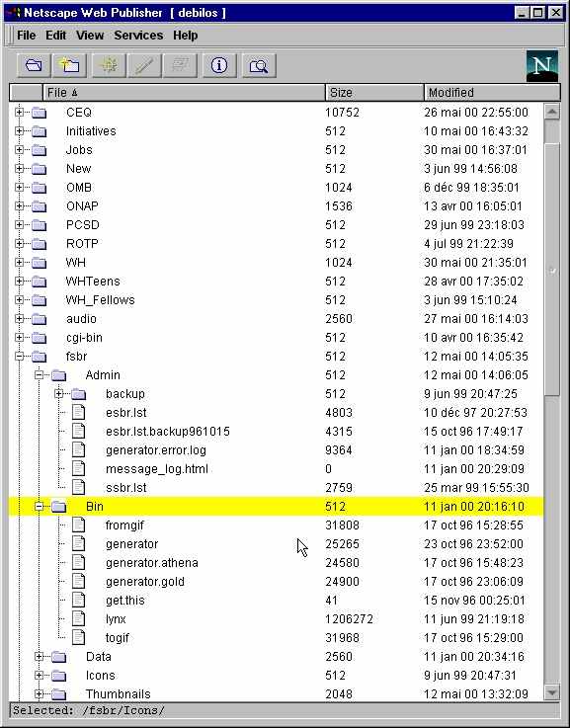The image size is (570, 728).
Task: Select the ssbr.lst file
Action: click(125, 488)
